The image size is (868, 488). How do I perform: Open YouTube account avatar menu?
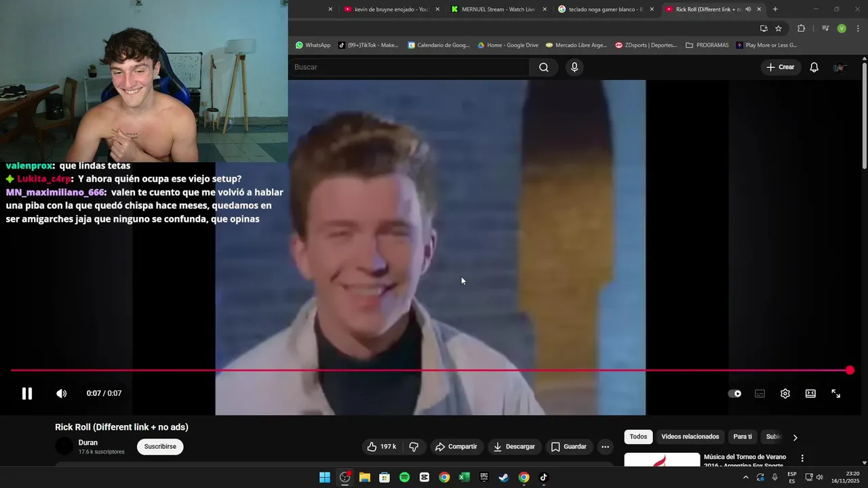840,67
